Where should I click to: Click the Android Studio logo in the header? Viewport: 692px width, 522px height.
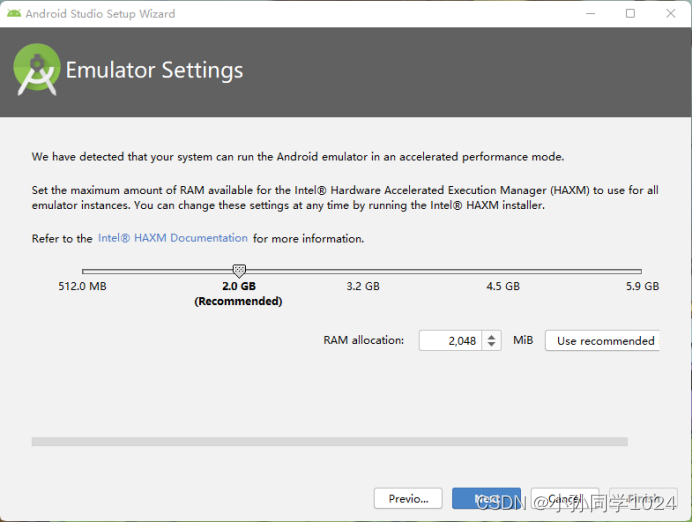[x=37, y=69]
